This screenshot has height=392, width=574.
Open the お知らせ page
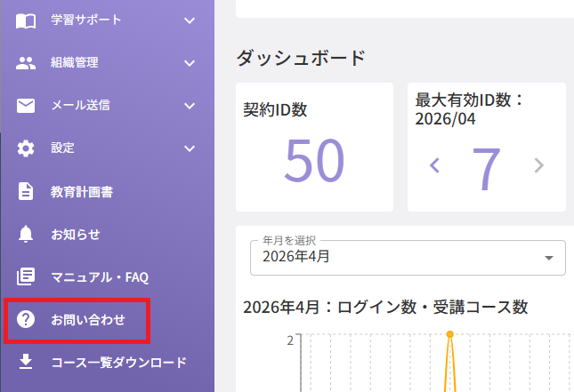[x=76, y=234]
